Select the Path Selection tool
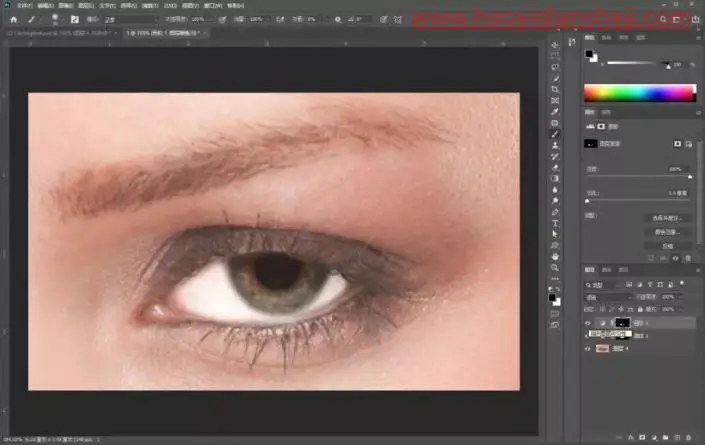Screen dimensions: 705x445 (x=555, y=234)
